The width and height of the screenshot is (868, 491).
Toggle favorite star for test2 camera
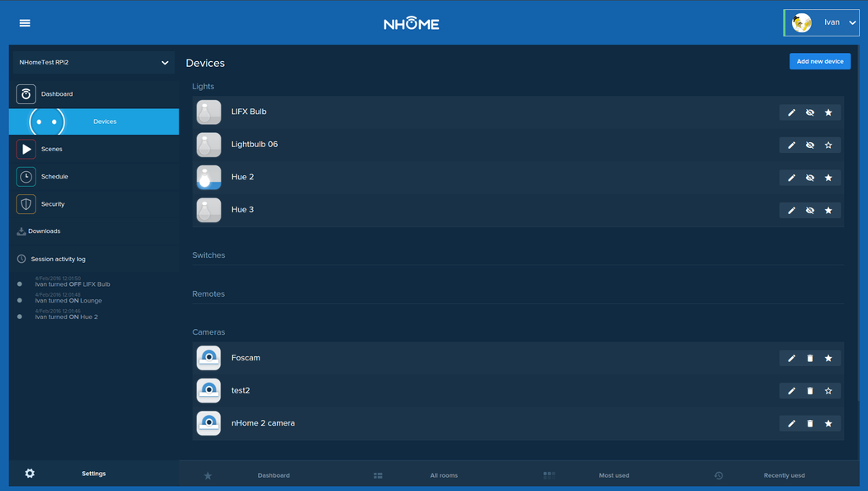(x=828, y=391)
